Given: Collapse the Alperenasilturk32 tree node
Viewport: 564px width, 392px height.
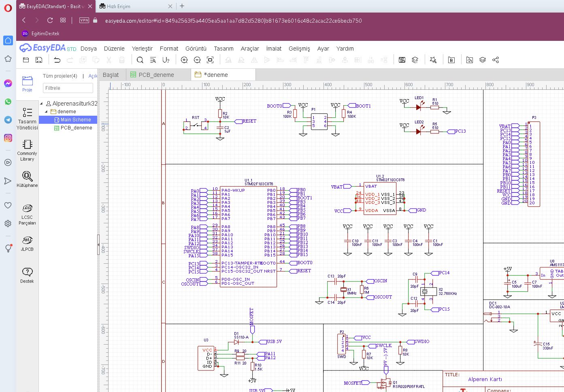Looking at the screenshot, I should [41, 104].
